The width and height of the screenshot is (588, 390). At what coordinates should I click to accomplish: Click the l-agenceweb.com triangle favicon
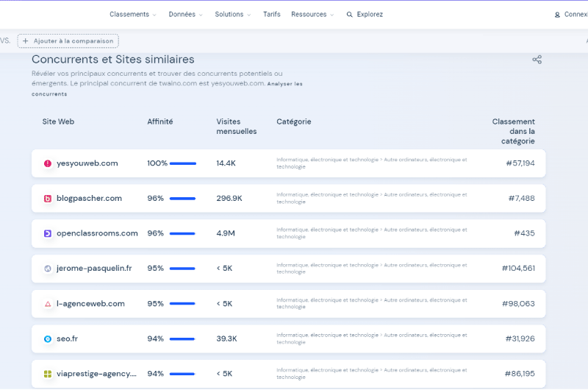click(48, 304)
